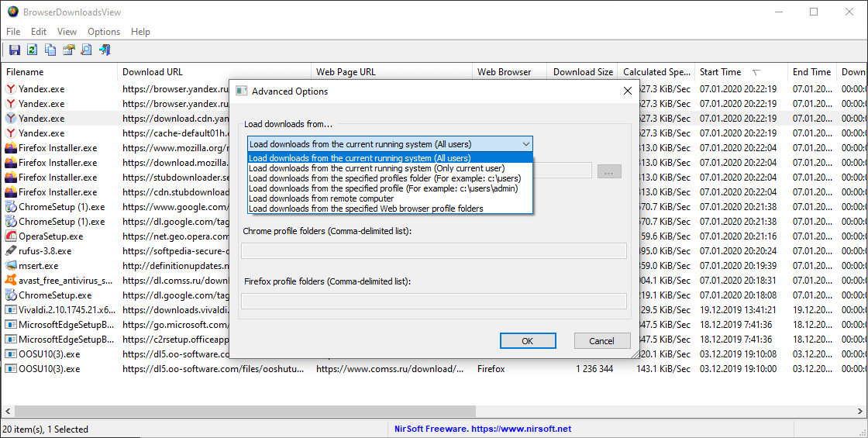Click the 19.12.2019 13:41:21 start time cell
The height and width of the screenshot is (438, 868).
click(738, 310)
